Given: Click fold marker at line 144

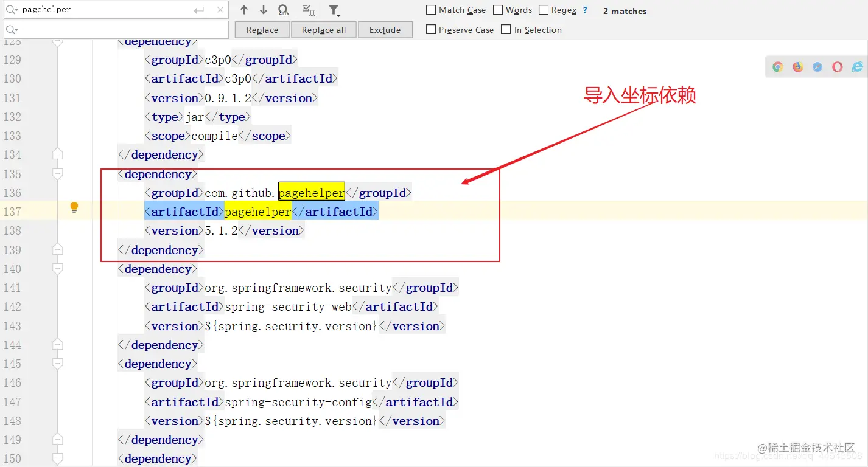Looking at the screenshot, I should 58,344.
